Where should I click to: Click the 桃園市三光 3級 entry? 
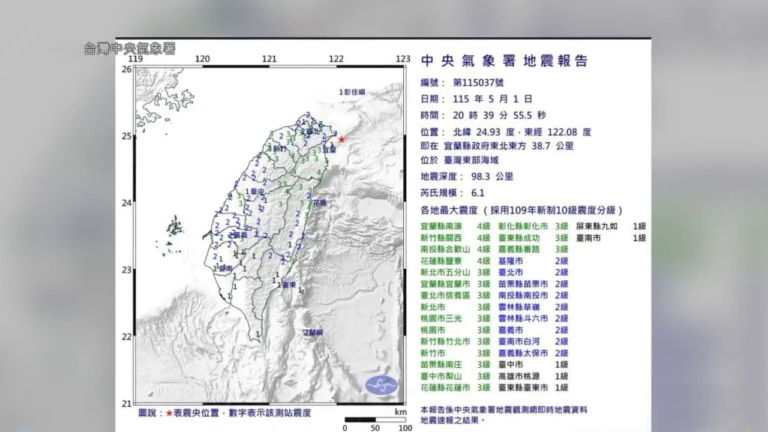point(456,319)
